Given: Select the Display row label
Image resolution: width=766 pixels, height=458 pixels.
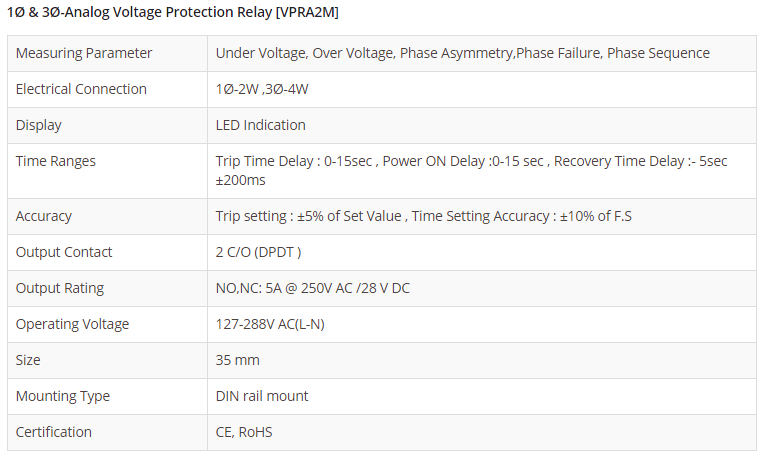Looking at the screenshot, I should tap(39, 125).
